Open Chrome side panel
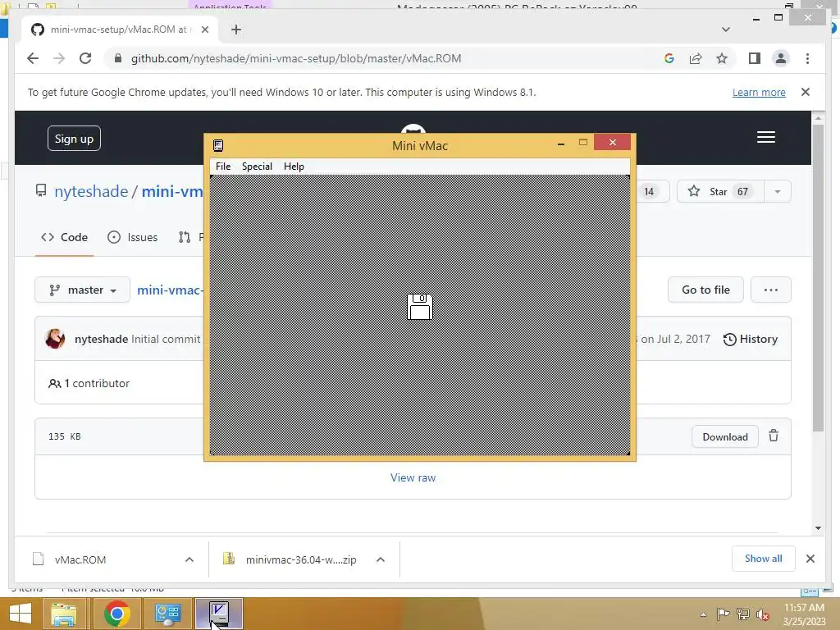Viewport: 840px width, 630px height. (755, 58)
